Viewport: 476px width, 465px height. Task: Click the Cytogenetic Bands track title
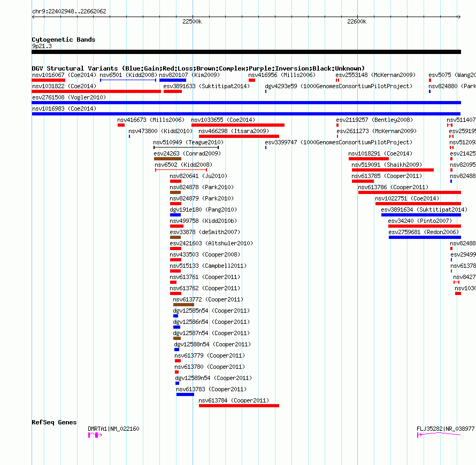64,40
